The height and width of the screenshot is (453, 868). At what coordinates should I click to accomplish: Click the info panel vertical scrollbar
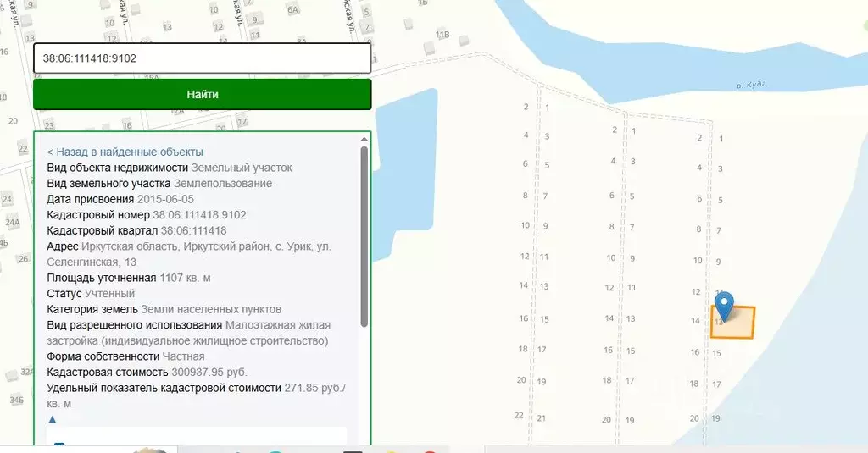[364, 237]
